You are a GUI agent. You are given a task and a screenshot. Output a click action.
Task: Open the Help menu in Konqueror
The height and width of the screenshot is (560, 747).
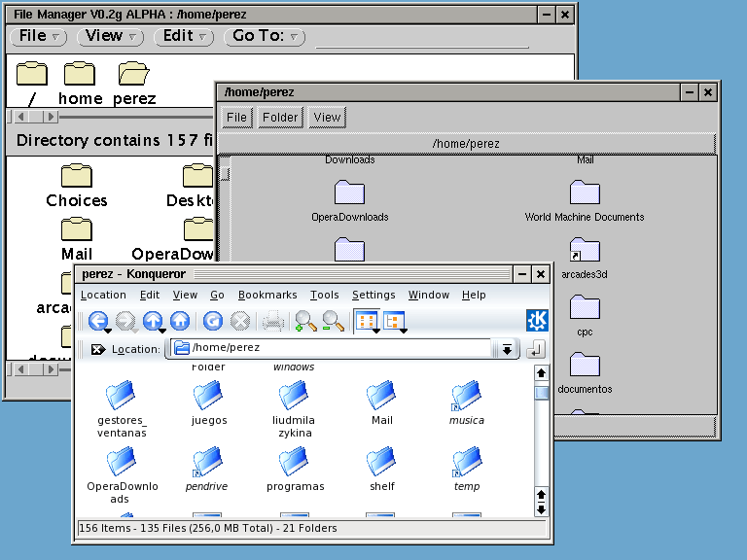(474, 296)
